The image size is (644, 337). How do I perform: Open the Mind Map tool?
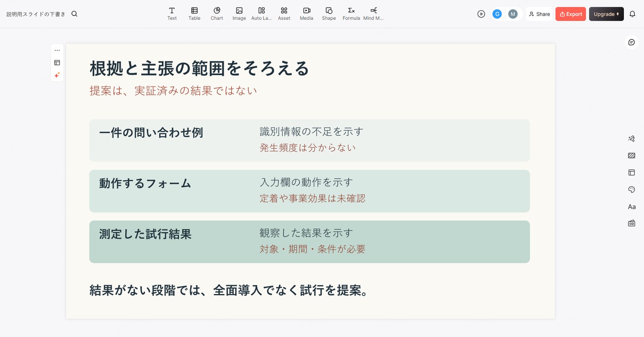tap(373, 14)
